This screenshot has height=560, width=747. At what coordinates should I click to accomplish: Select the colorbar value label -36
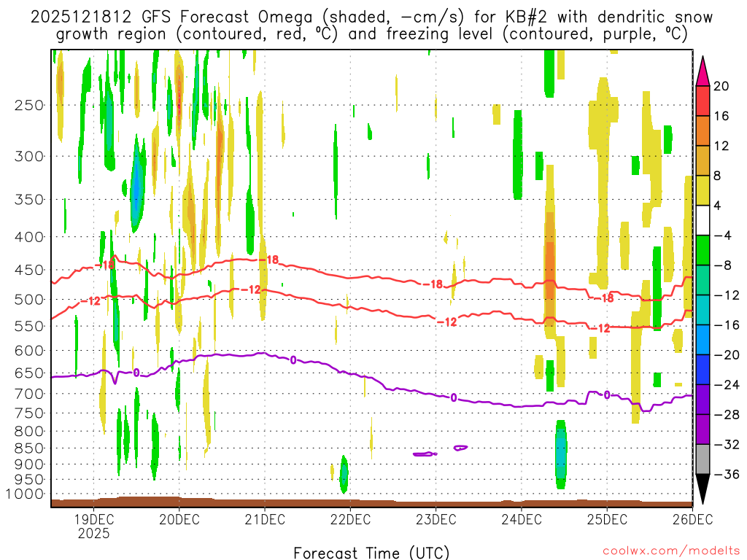coord(726,474)
